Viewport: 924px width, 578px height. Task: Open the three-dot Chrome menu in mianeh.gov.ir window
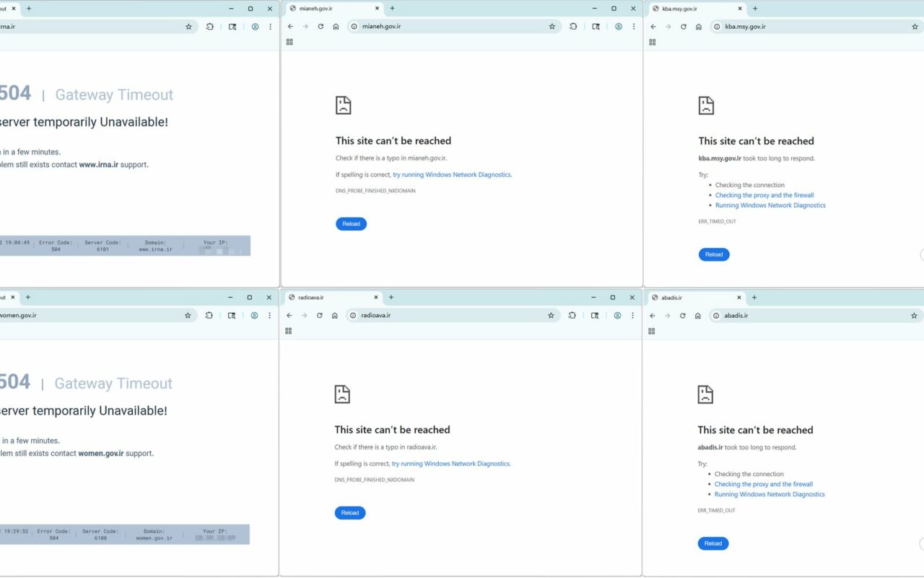pos(634,27)
